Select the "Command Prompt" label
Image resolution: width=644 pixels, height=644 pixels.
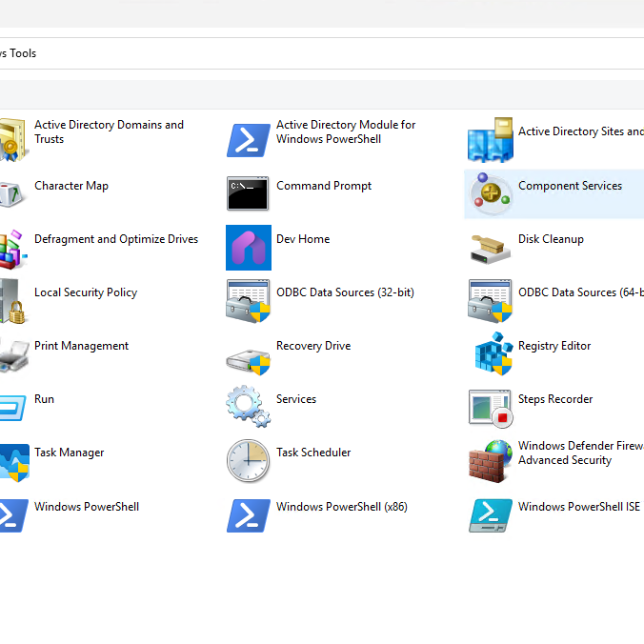324,186
